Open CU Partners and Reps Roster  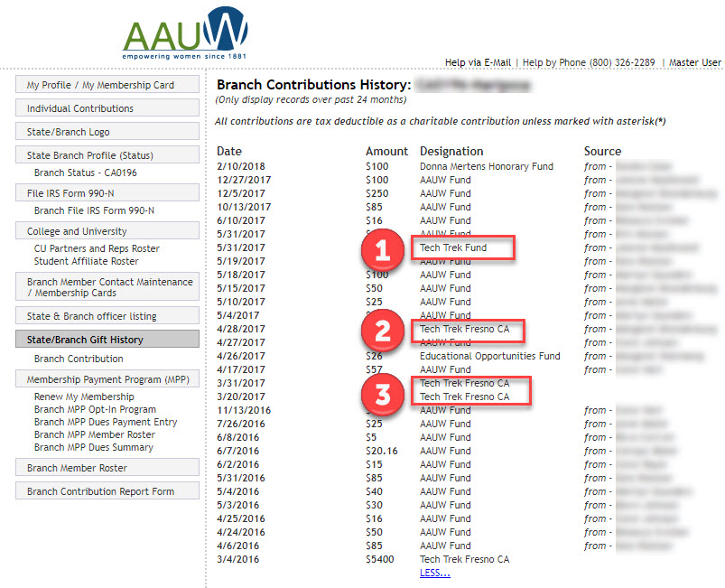[x=97, y=248]
